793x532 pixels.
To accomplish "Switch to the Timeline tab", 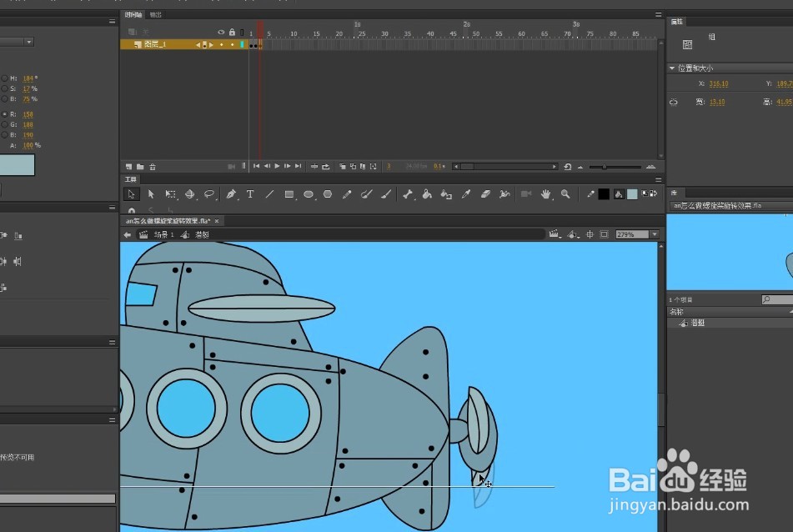I will (x=133, y=15).
